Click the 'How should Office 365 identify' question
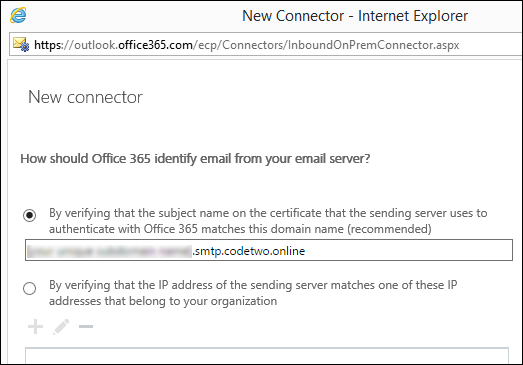The height and width of the screenshot is (365, 523). (x=195, y=159)
